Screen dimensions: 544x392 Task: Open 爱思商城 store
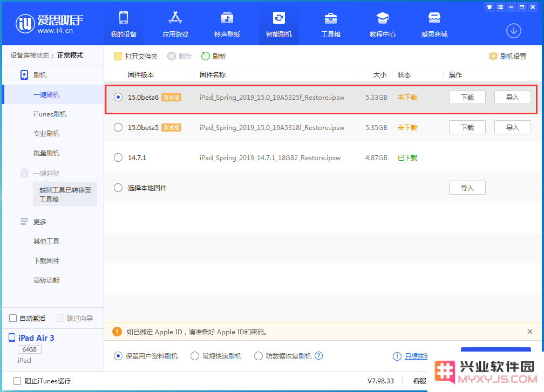click(434, 24)
